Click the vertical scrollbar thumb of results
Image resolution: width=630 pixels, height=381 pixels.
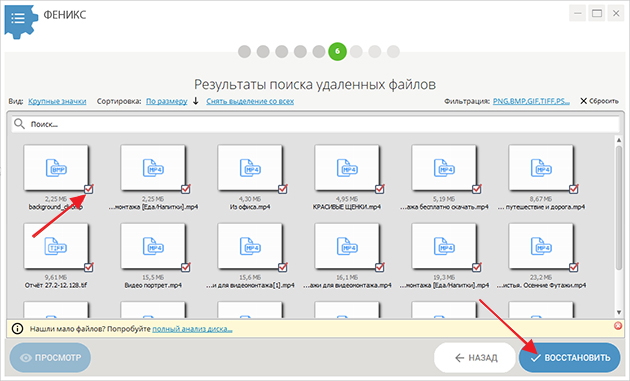pyautogui.click(x=619, y=207)
